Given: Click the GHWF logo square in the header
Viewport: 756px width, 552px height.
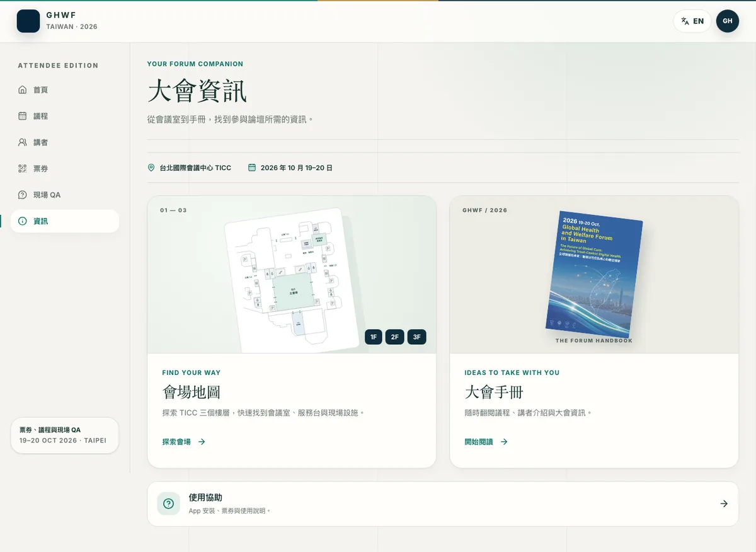Looking at the screenshot, I should pos(28,21).
